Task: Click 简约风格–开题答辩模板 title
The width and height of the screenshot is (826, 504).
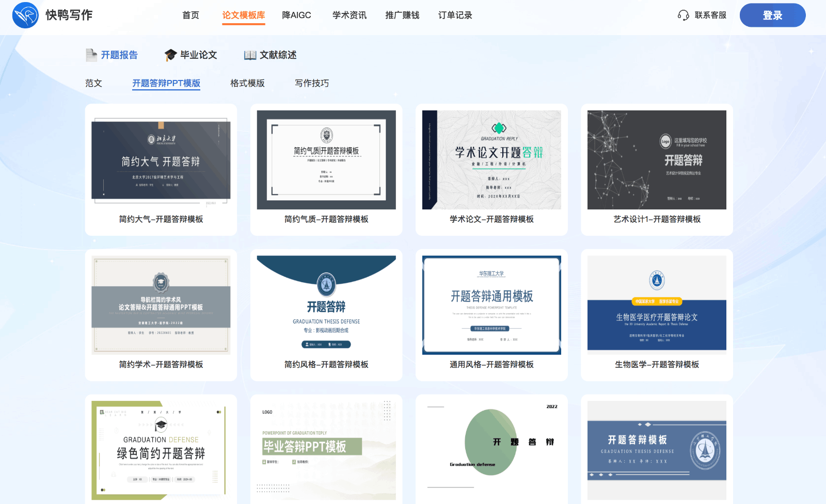Action: (326, 364)
